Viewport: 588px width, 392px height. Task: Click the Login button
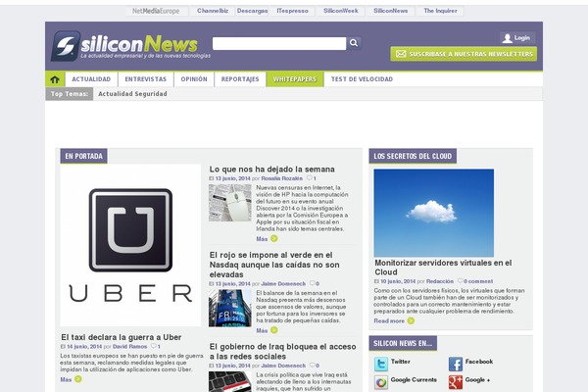coord(517,38)
